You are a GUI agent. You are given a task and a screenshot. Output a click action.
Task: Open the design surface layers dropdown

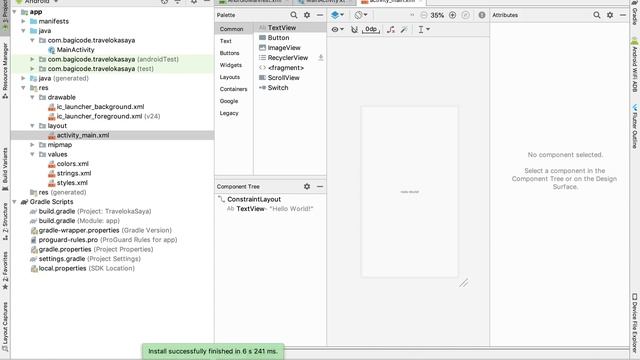click(x=337, y=15)
